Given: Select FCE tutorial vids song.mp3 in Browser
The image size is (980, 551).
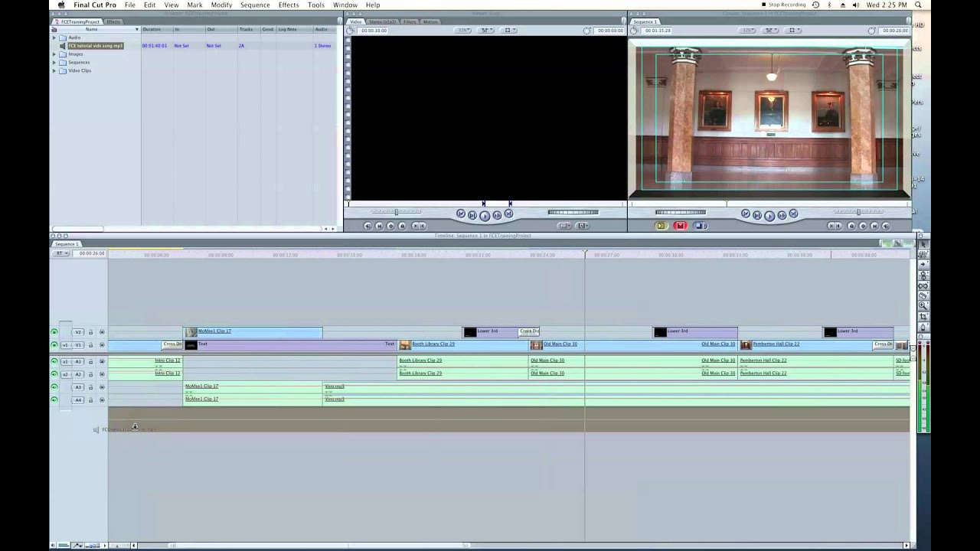Looking at the screenshot, I should (95, 46).
